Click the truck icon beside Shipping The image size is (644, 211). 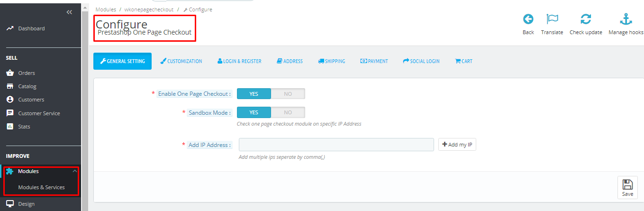(x=321, y=61)
